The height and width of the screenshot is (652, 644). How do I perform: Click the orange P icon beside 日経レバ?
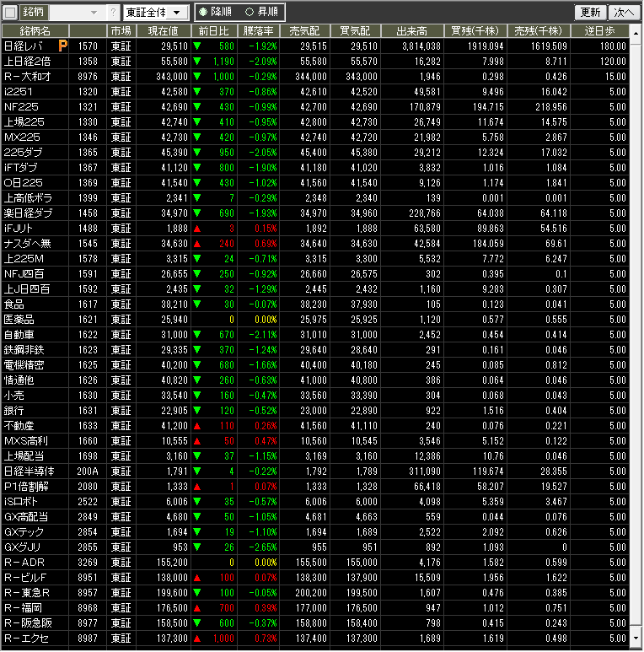pos(62,46)
